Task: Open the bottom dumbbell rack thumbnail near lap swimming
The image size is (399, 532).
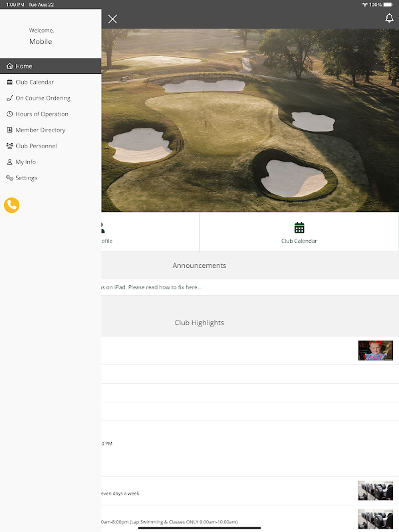Action: (x=376, y=519)
